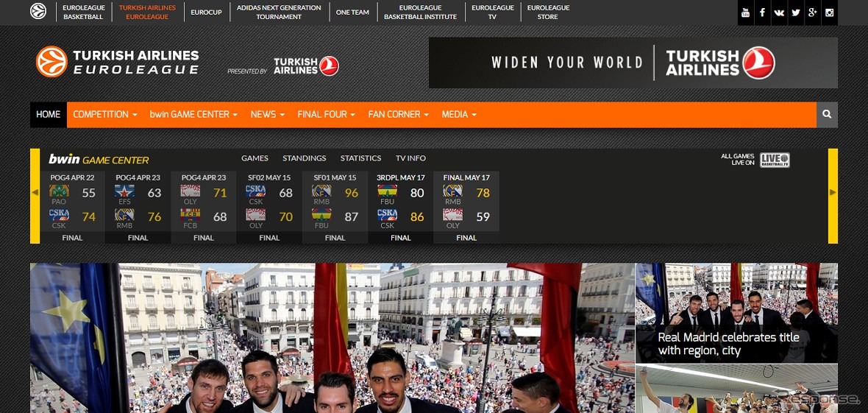This screenshot has height=413, width=868.
Task: Expand the Final Four dropdown
Action: click(x=326, y=115)
